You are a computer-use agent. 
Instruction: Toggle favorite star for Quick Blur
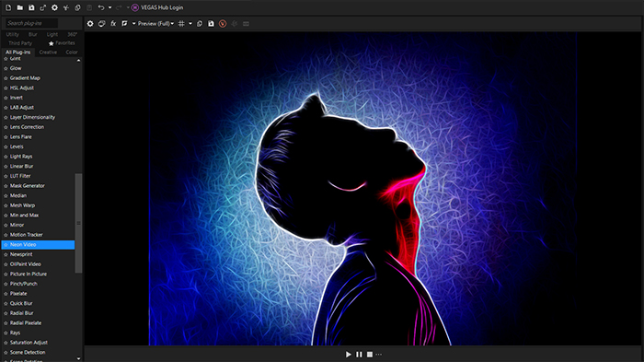[6, 304]
